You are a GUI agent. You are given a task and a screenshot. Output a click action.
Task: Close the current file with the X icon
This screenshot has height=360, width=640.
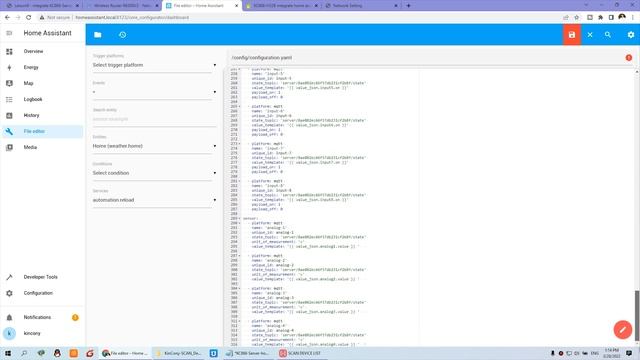click(590, 35)
